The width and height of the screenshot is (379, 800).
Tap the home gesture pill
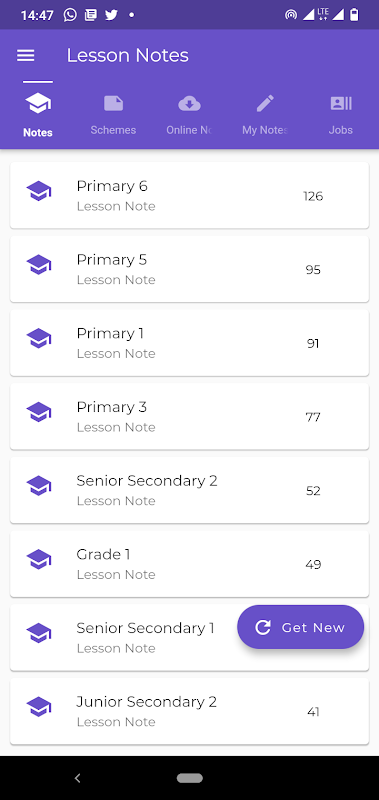coord(190,778)
